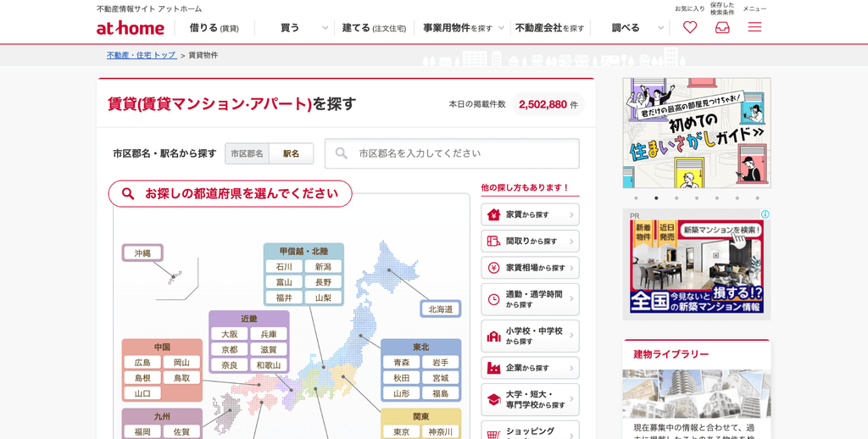
Task: Focus the 市区郡名を入力してください search field
Action: pyautogui.click(x=452, y=153)
